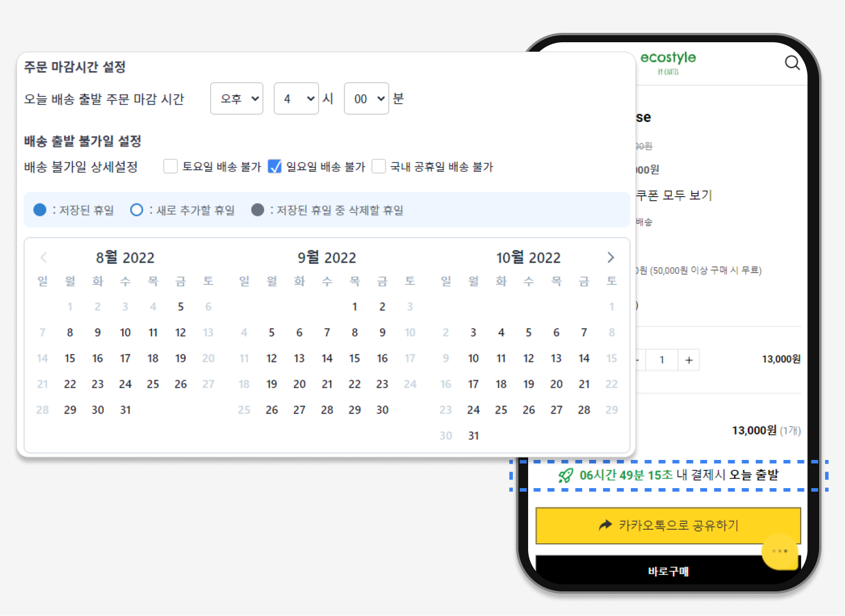The image size is (845, 616).
Task: Click the ecostyle logo
Action: point(668,62)
